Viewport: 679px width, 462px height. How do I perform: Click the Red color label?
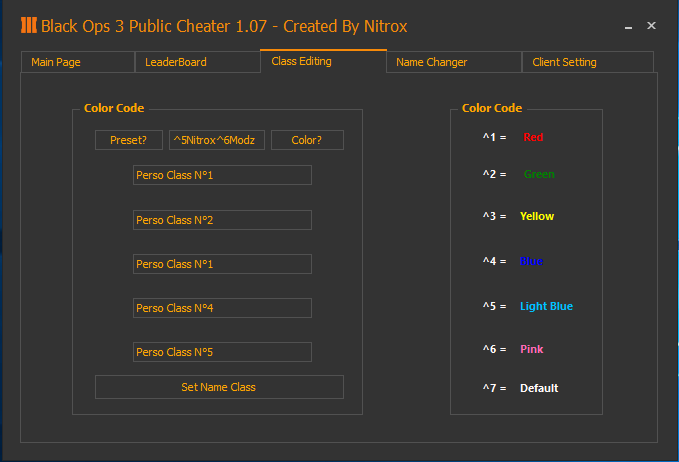pyautogui.click(x=533, y=137)
